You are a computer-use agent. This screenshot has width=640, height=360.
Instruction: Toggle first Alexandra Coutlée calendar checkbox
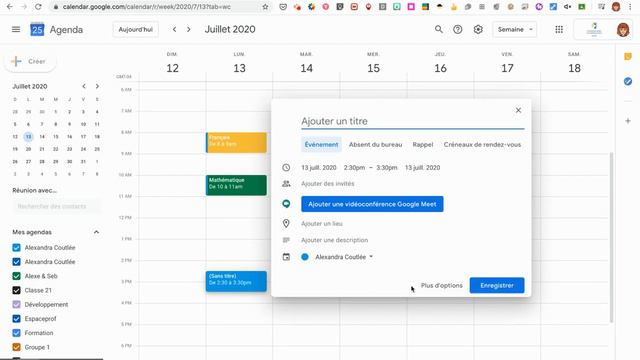tap(16, 247)
